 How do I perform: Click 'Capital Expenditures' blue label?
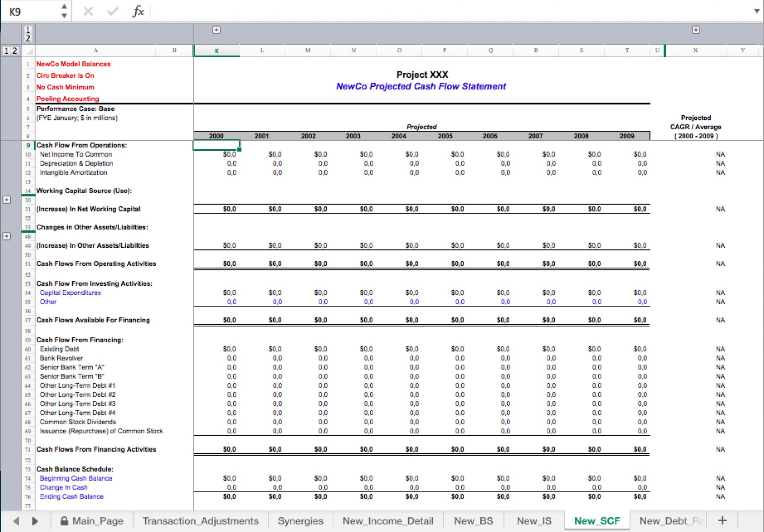(70, 293)
